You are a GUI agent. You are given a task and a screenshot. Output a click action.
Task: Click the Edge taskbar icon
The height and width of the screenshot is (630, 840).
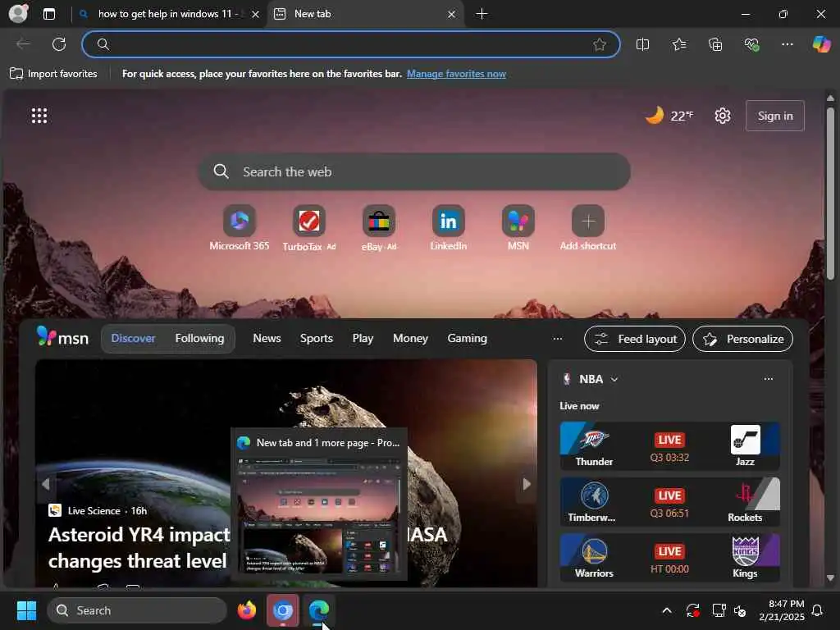click(x=319, y=610)
